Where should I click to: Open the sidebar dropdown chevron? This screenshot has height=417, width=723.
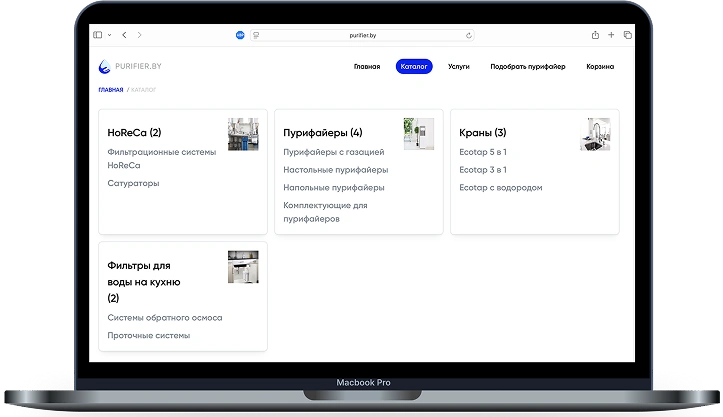[108, 35]
